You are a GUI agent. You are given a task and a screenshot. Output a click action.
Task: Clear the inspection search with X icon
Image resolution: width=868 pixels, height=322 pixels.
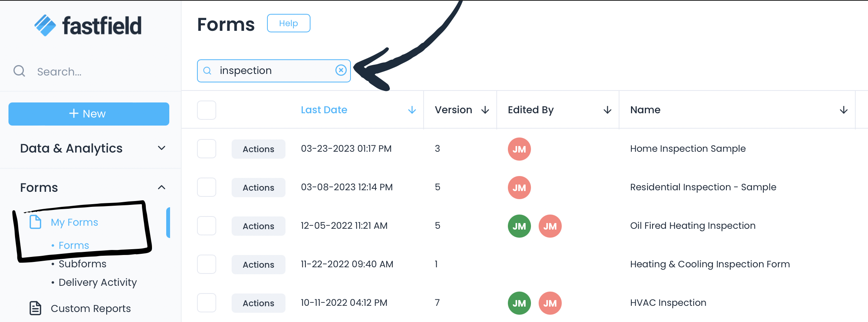coord(341,70)
